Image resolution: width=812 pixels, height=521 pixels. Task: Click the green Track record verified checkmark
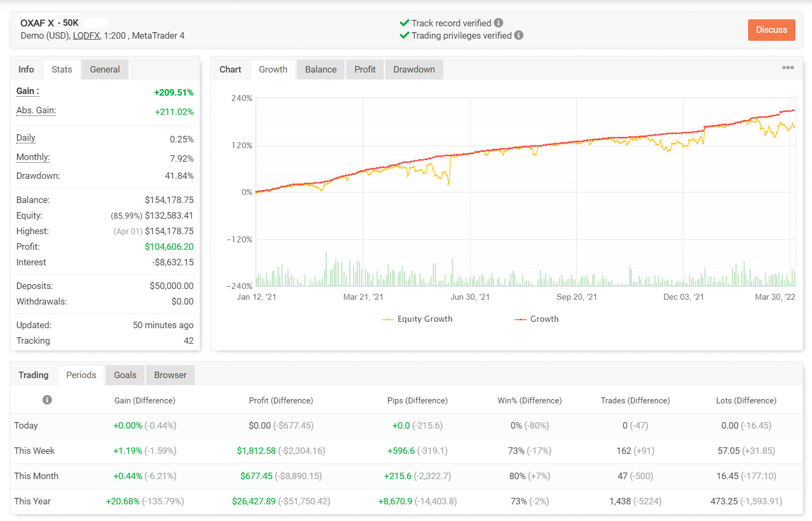click(405, 23)
